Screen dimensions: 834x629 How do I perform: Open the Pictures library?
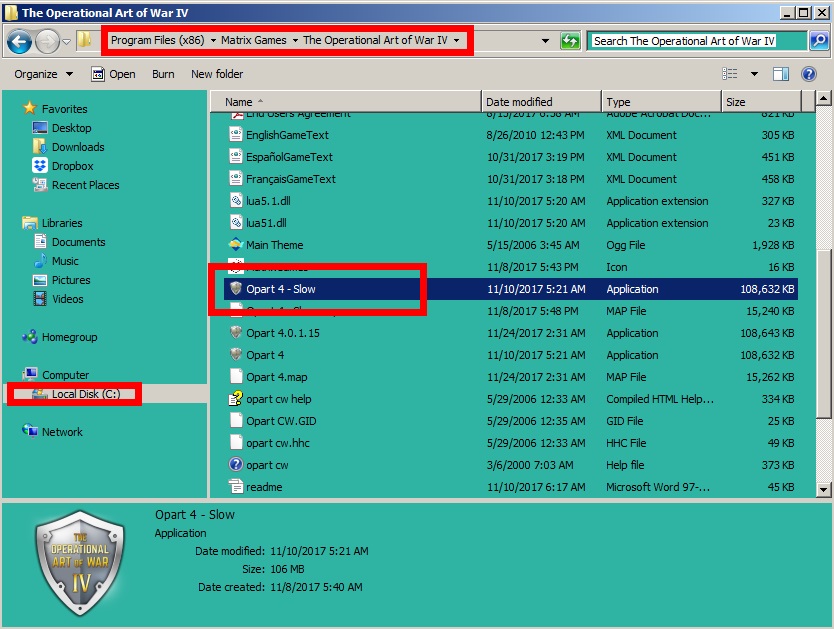(x=71, y=281)
